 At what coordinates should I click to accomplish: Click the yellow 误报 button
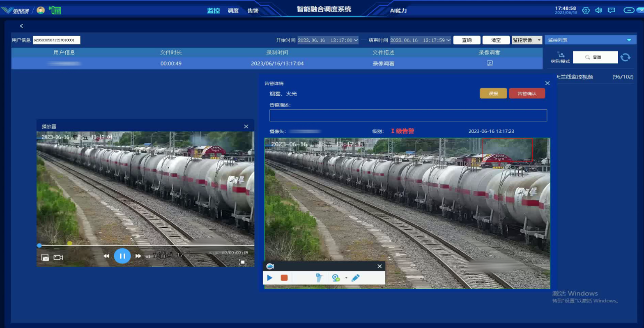pos(493,94)
